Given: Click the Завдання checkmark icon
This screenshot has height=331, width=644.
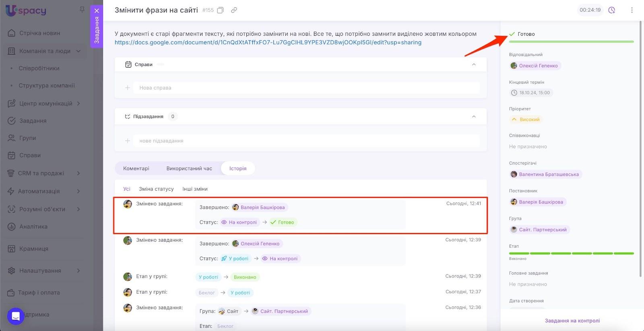Looking at the screenshot, I should [12, 121].
